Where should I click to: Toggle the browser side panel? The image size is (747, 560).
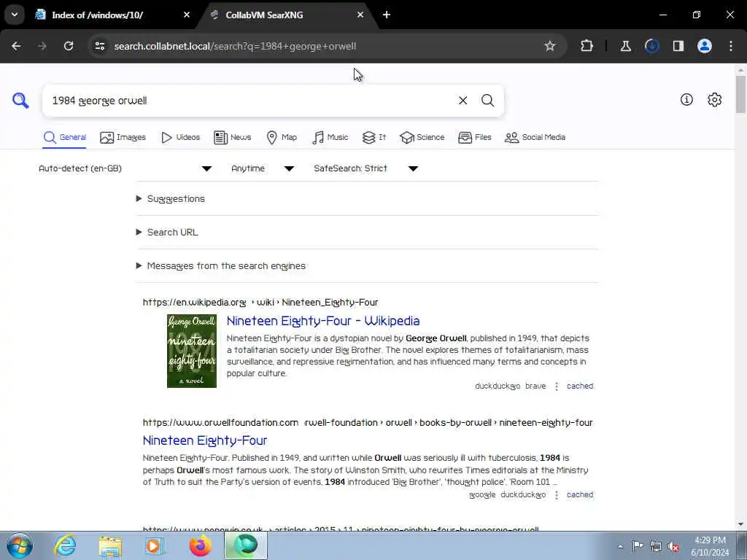click(x=678, y=46)
